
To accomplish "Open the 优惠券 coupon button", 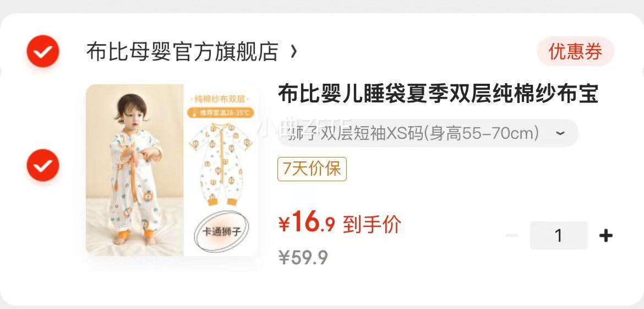I will tap(575, 51).
